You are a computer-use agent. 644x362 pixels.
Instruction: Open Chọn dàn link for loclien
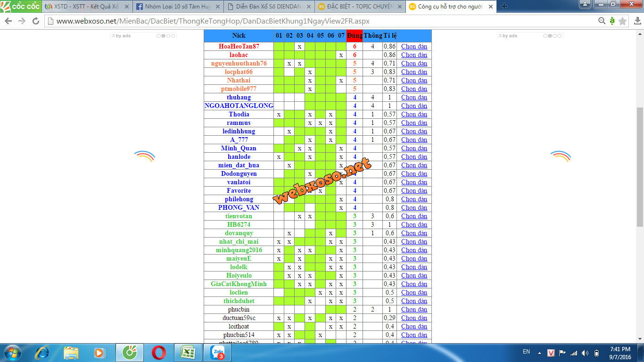pos(414,293)
